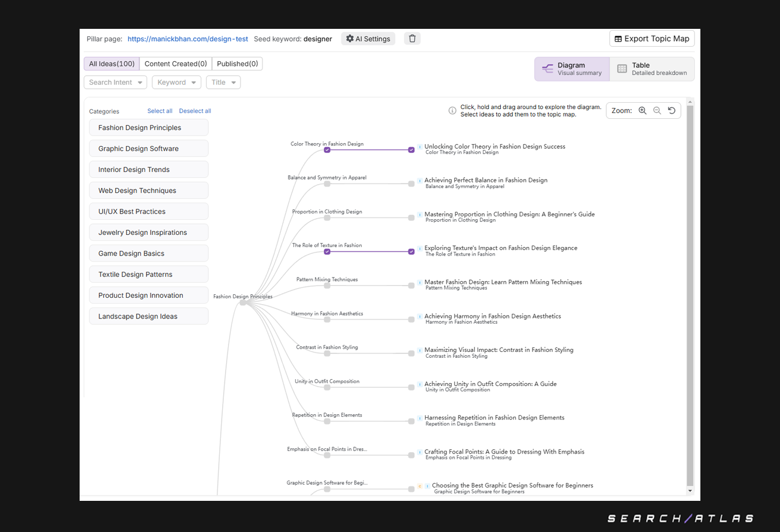Click the grid icon on the Table view option

pos(622,68)
